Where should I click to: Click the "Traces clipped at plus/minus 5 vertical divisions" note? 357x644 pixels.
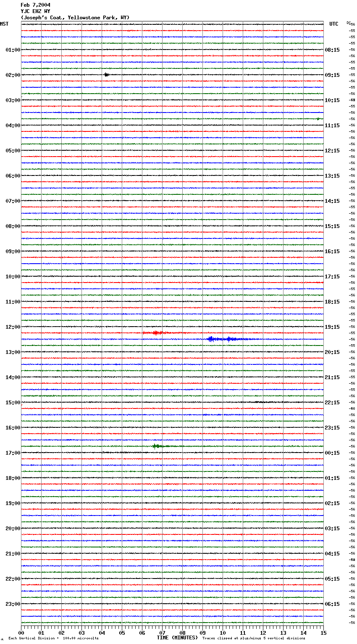click(x=254, y=638)
